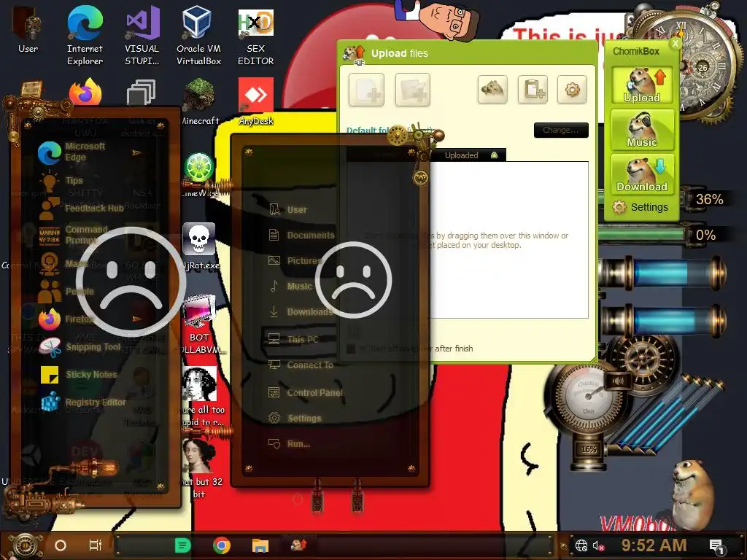Open the Internet Explorer desktop shortcut
This screenshot has height=560, width=747.
click(x=85, y=36)
